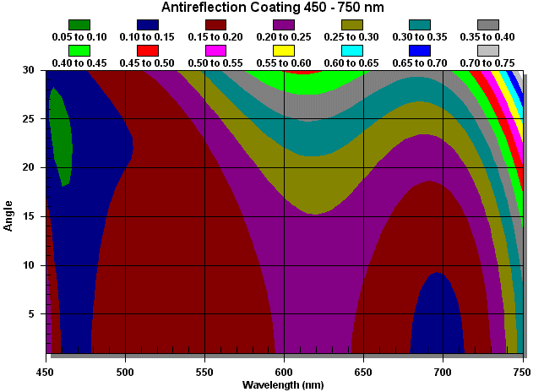Click the 5 angle axis label

[x=31, y=314]
